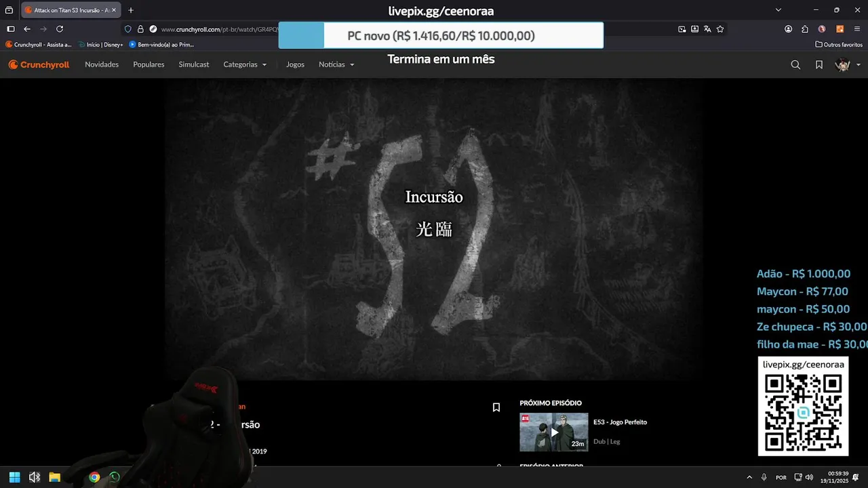Open the green taskbar app next to Chrome
The width and height of the screenshot is (868, 488).
[x=115, y=477]
